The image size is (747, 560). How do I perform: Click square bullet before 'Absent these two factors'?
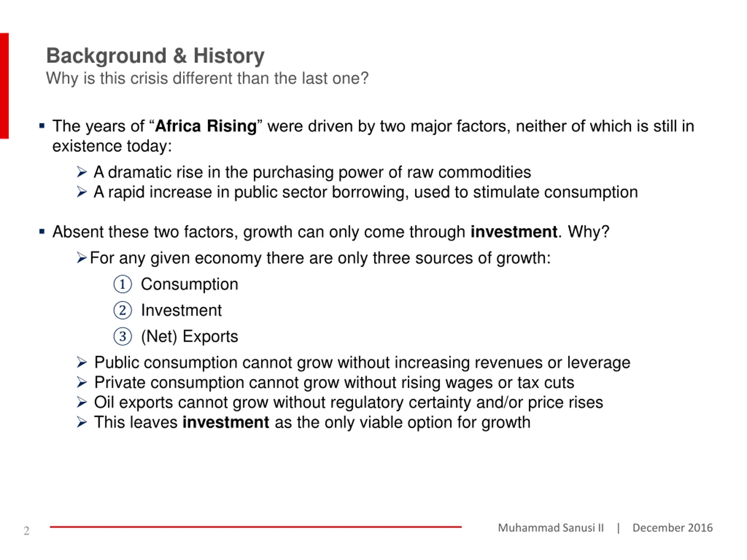pos(42,232)
